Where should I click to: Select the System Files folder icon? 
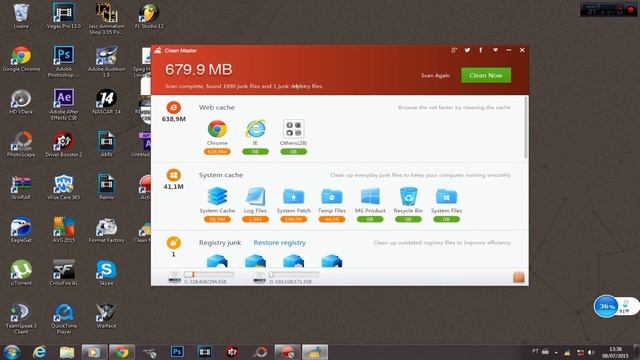[446, 196]
